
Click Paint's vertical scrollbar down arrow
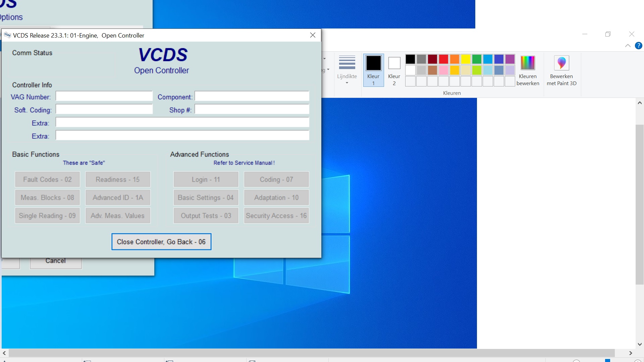[640, 344]
